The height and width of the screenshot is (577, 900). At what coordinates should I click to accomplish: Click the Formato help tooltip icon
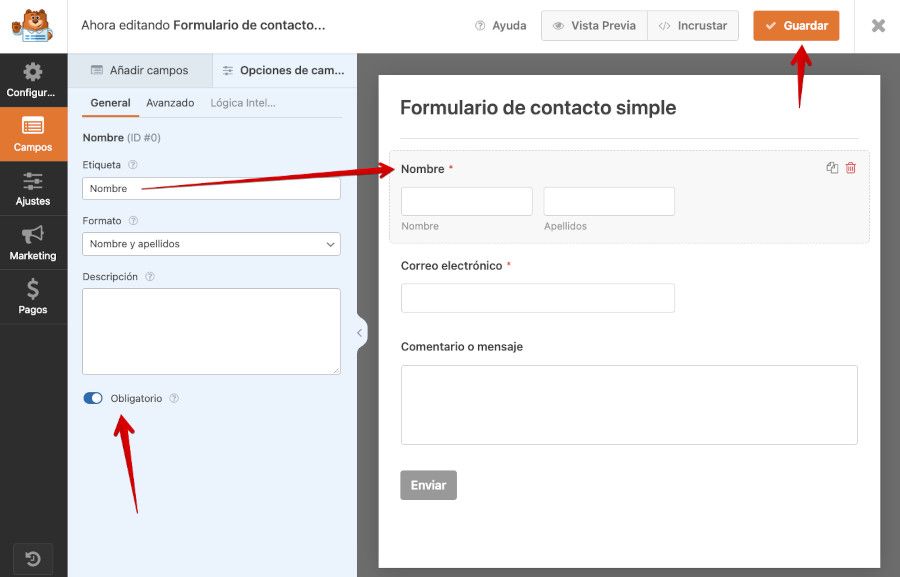pyautogui.click(x=133, y=220)
